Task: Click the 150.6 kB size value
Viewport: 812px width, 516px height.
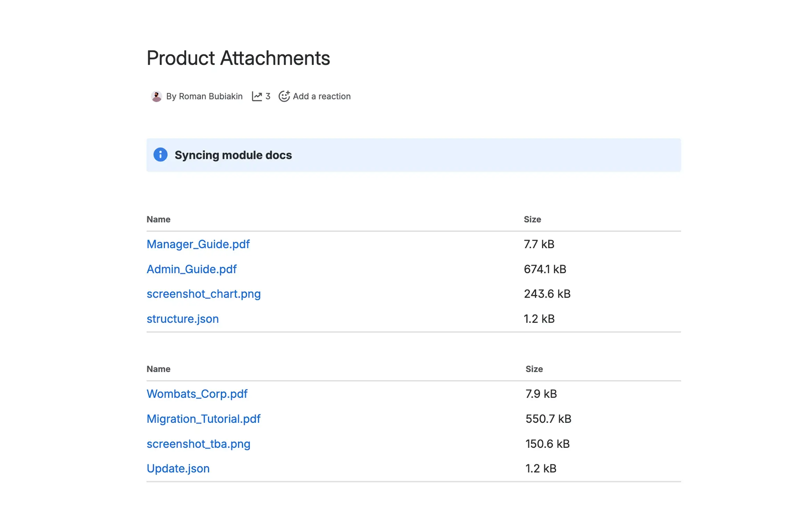Action: [547, 444]
